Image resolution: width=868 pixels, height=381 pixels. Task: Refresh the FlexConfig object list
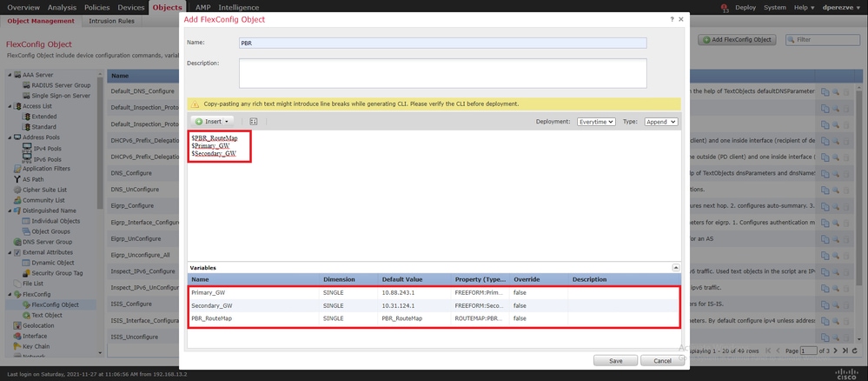(x=855, y=351)
